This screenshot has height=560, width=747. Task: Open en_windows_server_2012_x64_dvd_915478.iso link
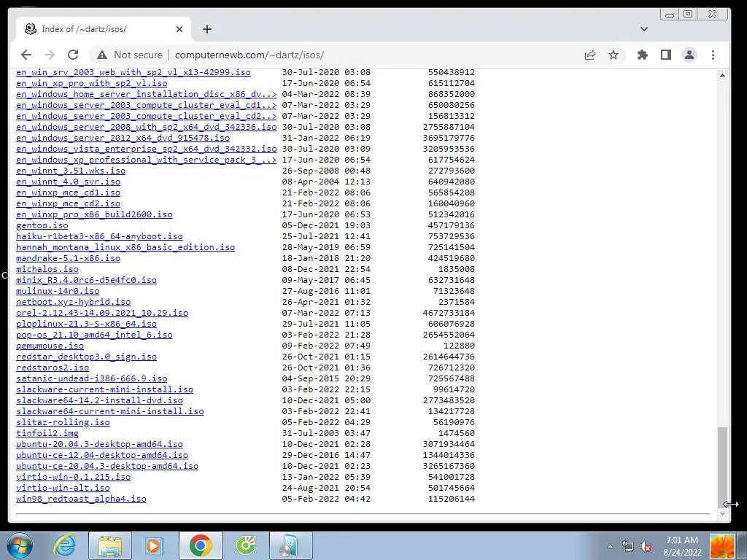[123, 138]
